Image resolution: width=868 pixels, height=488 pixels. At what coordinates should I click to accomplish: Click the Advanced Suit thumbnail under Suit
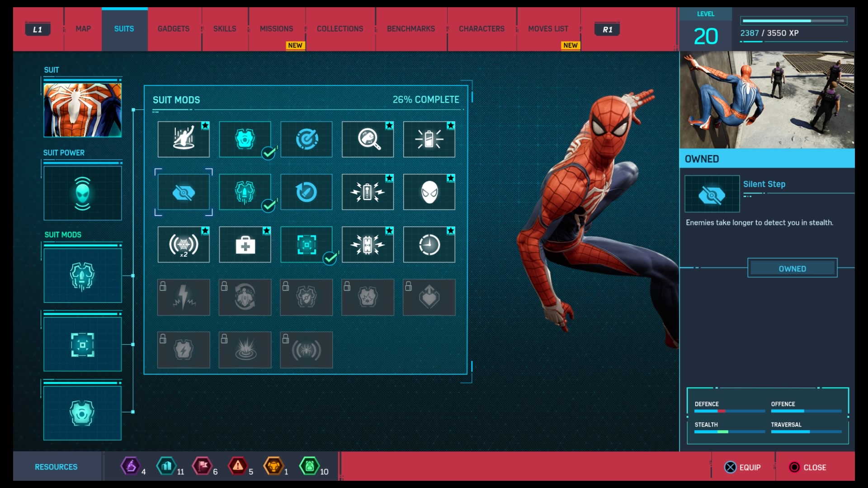[83, 110]
